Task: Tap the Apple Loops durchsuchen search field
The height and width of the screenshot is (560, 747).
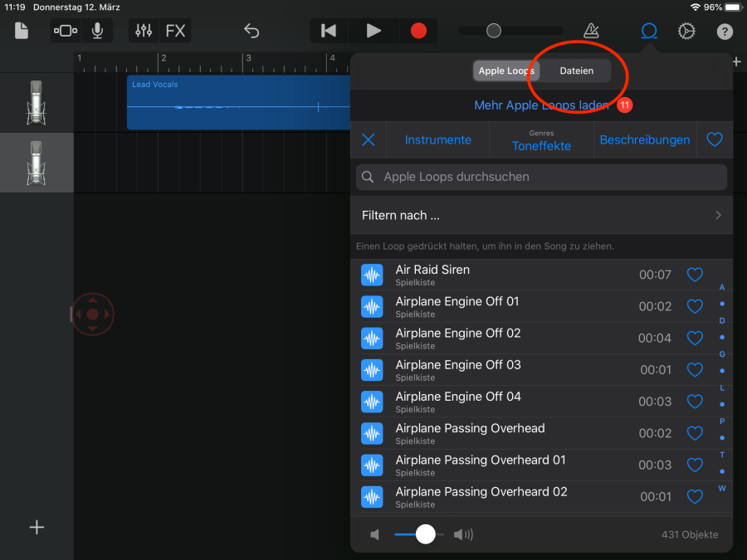Action: click(x=541, y=177)
